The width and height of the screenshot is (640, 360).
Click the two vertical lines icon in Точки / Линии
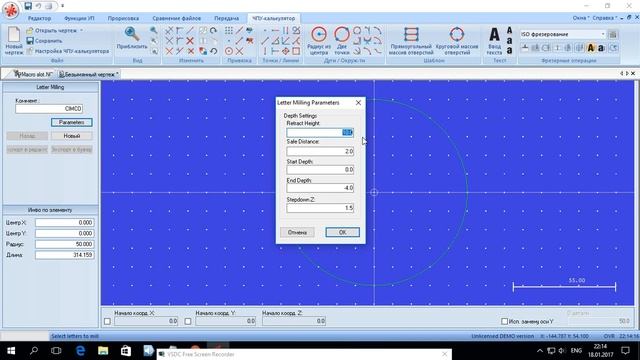(286, 31)
